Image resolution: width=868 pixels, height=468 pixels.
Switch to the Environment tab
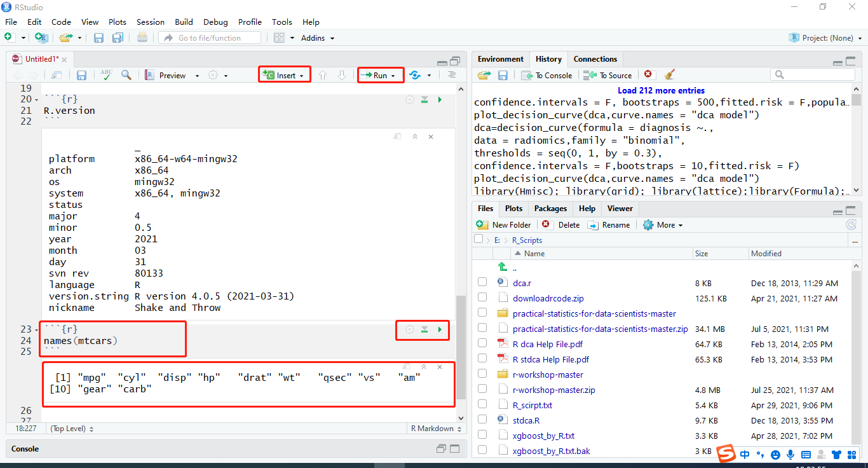tap(500, 59)
